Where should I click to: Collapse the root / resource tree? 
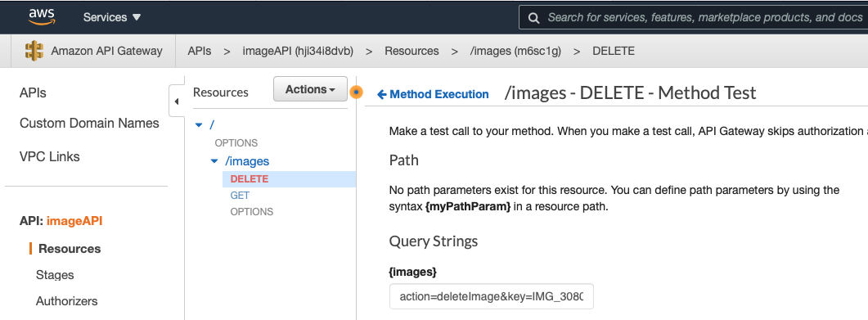point(200,125)
